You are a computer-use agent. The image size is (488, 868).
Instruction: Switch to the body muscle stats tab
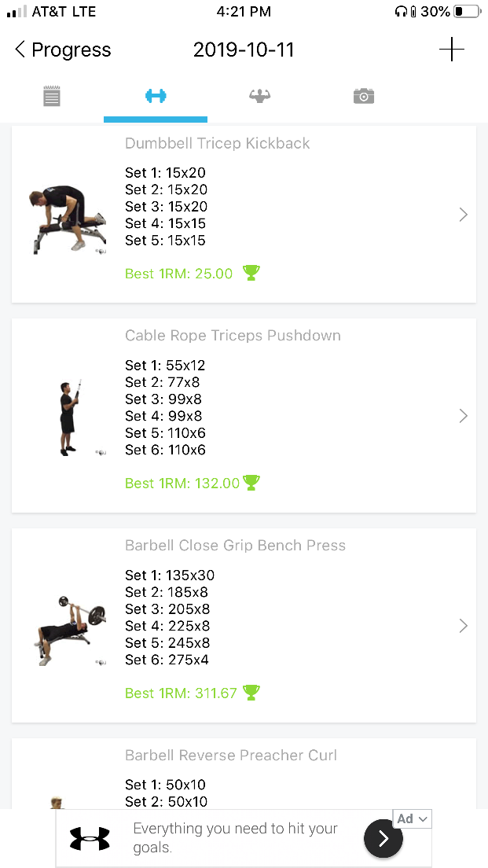tap(259, 96)
